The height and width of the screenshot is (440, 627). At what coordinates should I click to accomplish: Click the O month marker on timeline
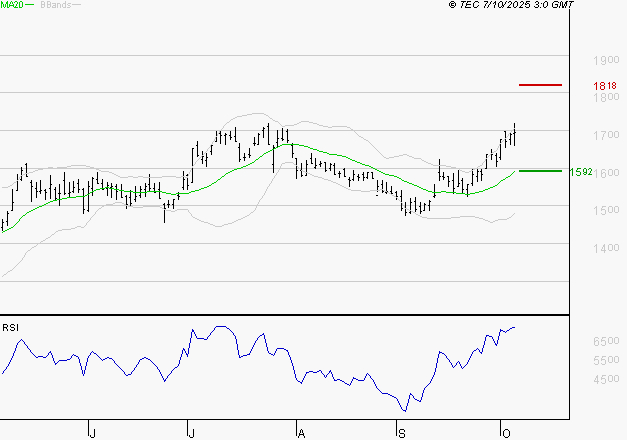point(504,432)
